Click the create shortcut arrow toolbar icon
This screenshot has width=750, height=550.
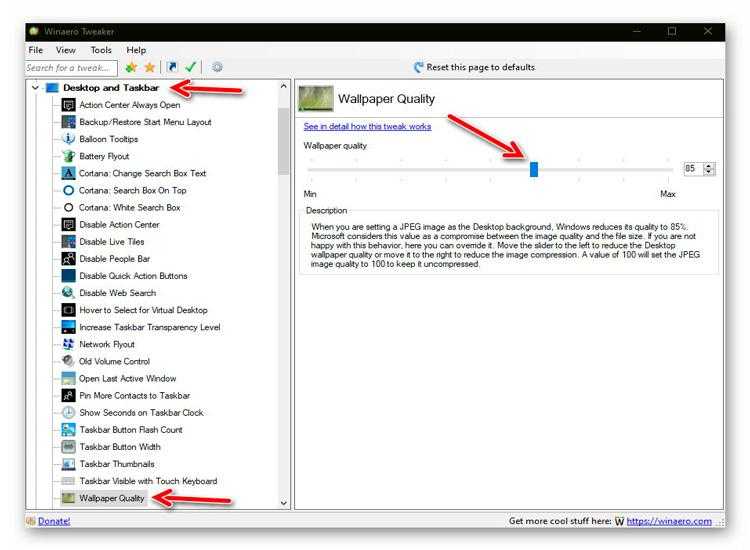coord(172,67)
